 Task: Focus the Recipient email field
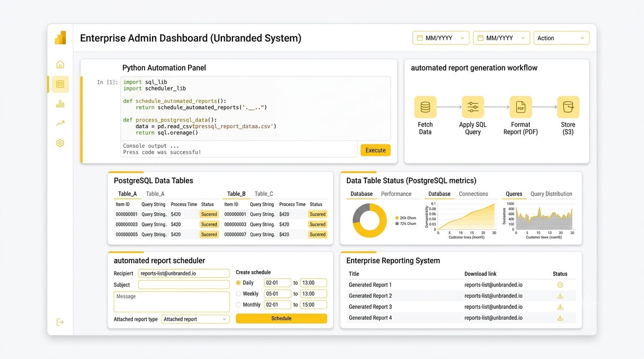coord(184,273)
